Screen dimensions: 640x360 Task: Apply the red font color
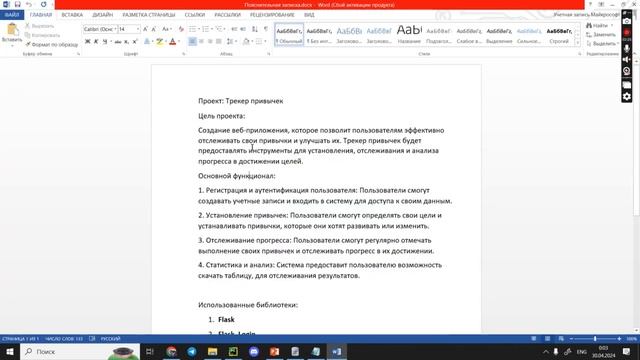[x=173, y=42]
